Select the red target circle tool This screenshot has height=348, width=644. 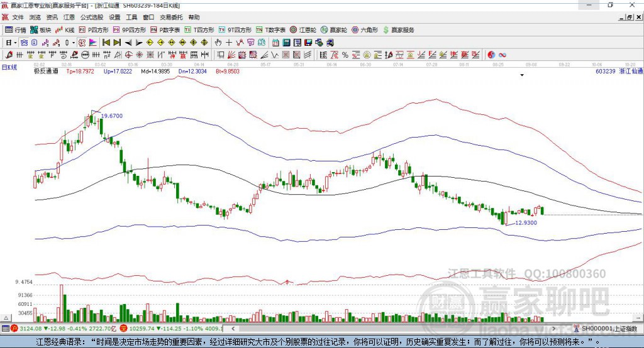click(x=128, y=55)
